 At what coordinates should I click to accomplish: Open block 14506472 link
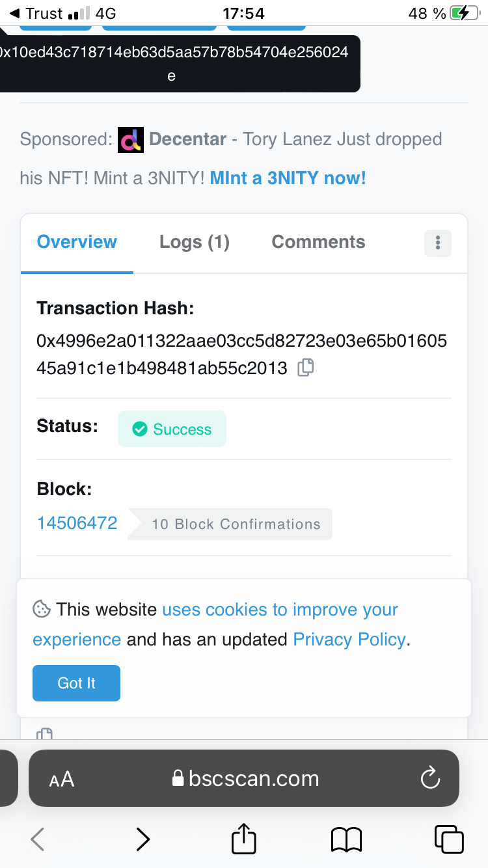77,523
